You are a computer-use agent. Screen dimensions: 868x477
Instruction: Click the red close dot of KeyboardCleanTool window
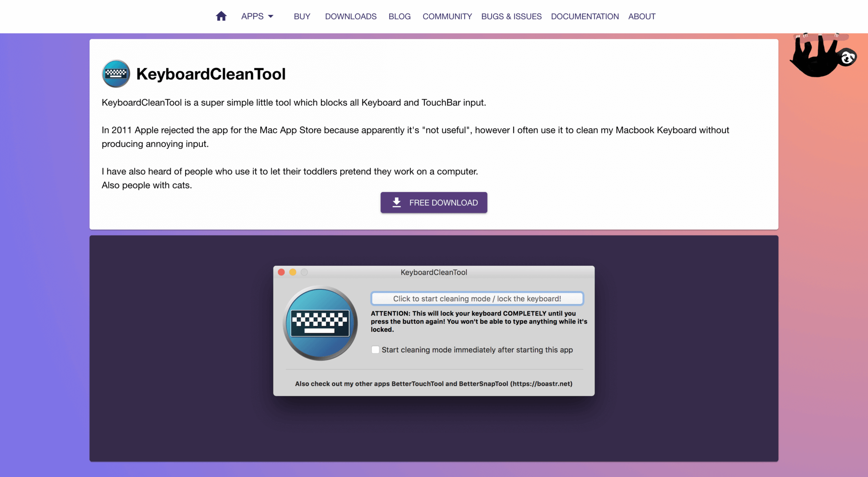point(281,272)
